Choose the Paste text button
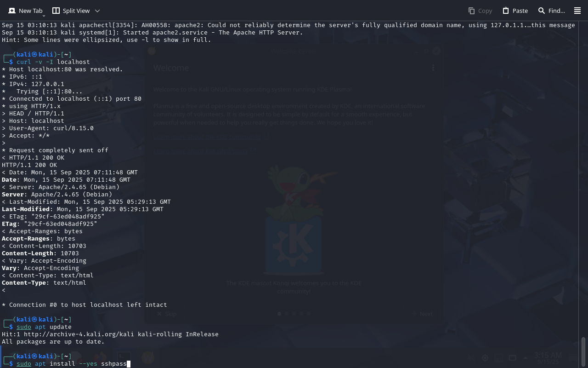This screenshot has width=588, height=368. point(520,11)
